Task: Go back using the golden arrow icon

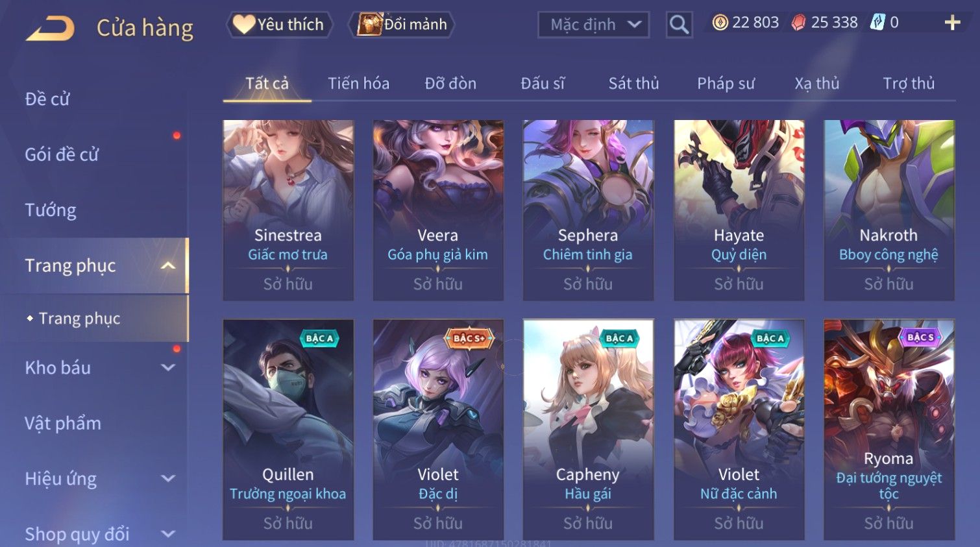Action: coord(50,29)
